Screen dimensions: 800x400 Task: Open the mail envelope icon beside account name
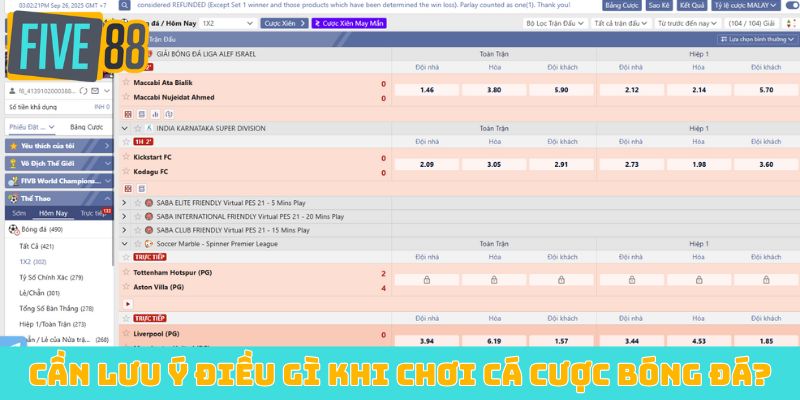(x=95, y=91)
